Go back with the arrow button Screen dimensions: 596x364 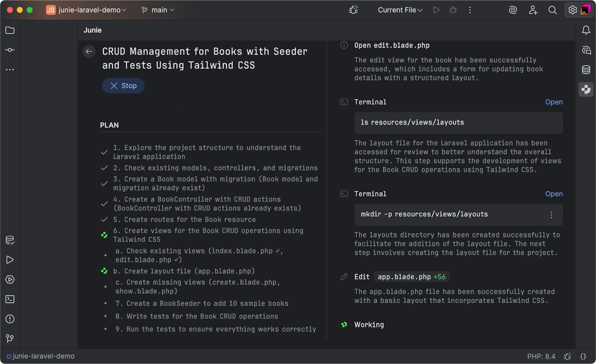coord(89,52)
